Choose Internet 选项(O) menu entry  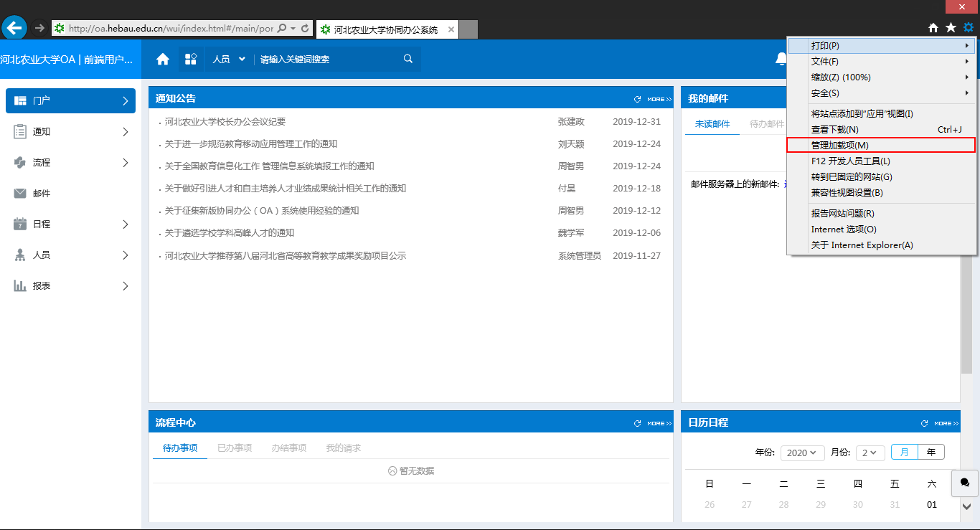click(882, 229)
